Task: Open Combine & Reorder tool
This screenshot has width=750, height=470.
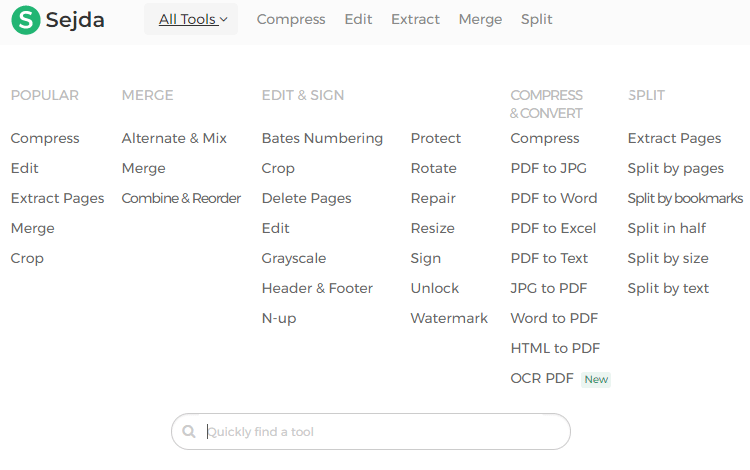Action: pyautogui.click(x=181, y=198)
